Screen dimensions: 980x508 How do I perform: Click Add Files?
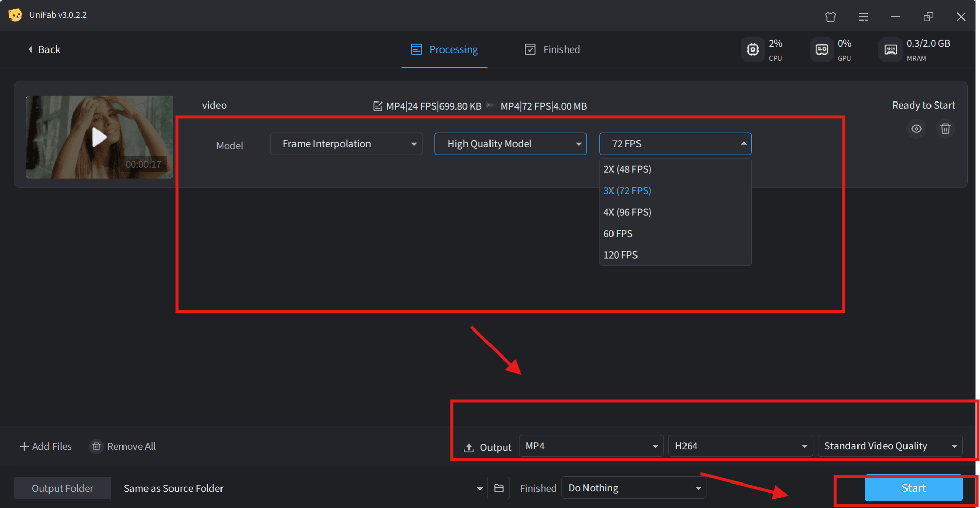[46, 446]
